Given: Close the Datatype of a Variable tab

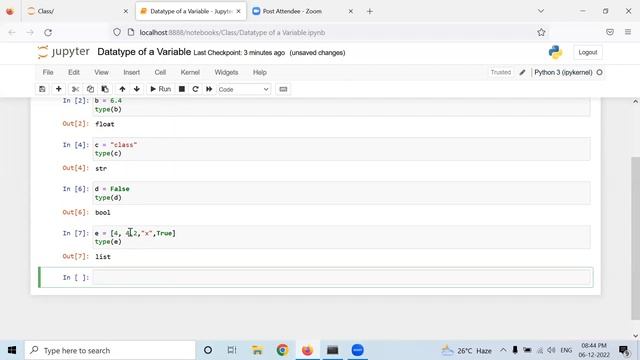Looking at the screenshot, I should click(x=238, y=11).
